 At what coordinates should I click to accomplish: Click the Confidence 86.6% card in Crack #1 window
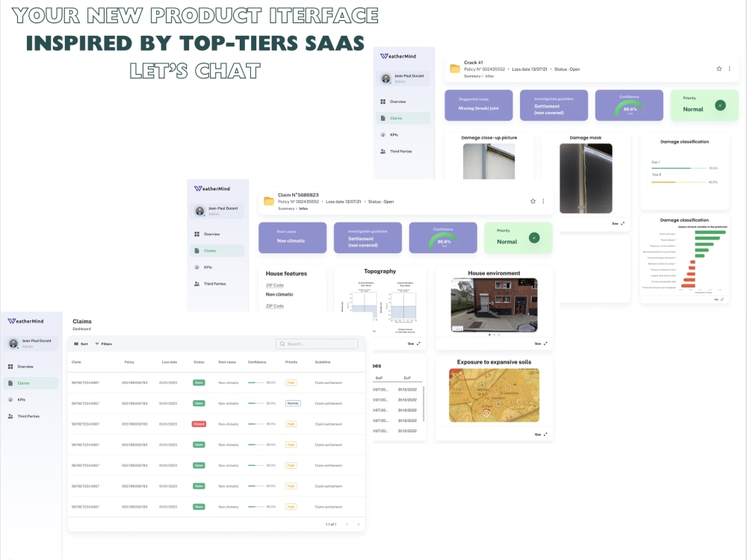click(629, 105)
